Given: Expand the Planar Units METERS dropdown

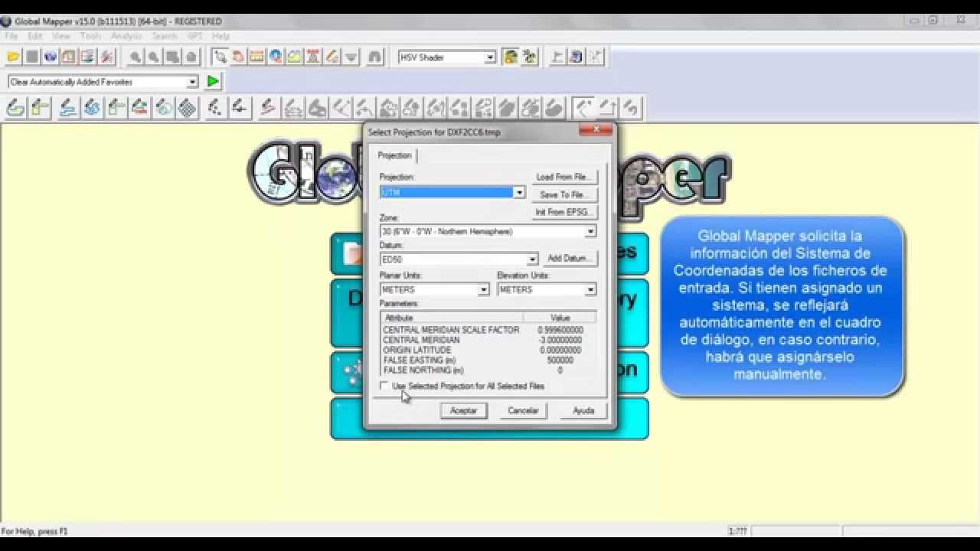Looking at the screenshot, I should click(x=483, y=290).
